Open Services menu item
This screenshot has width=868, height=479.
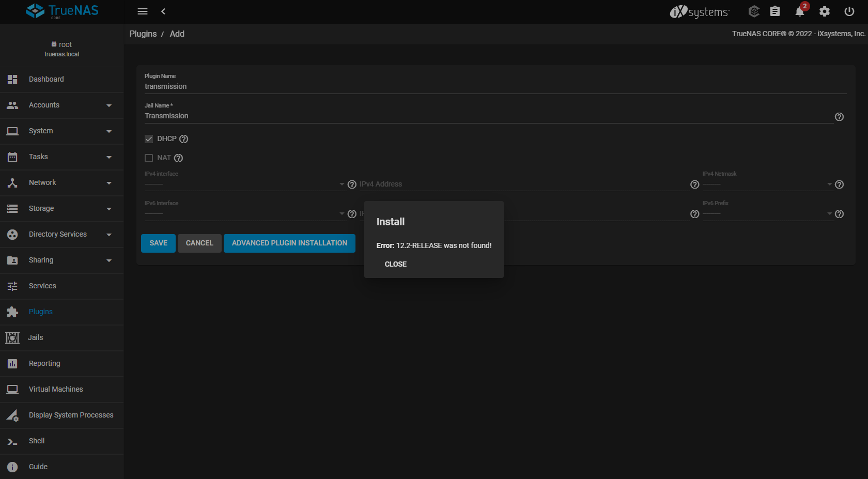tap(62, 286)
